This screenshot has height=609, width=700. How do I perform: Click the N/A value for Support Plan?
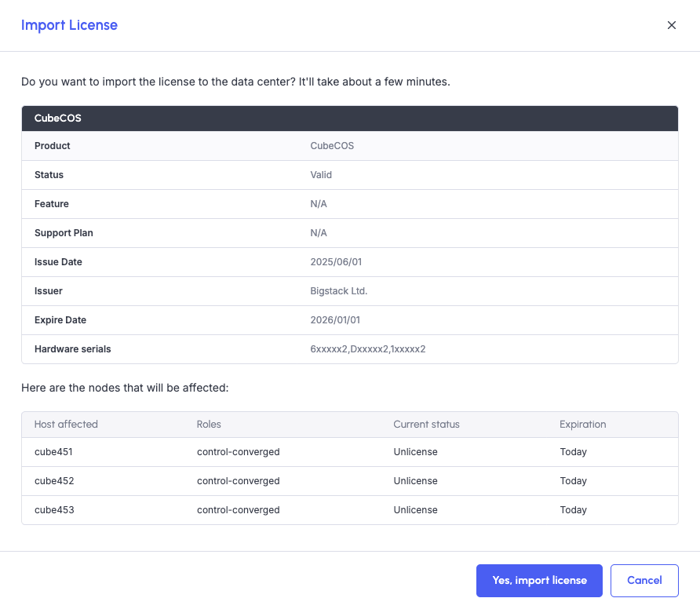319,233
